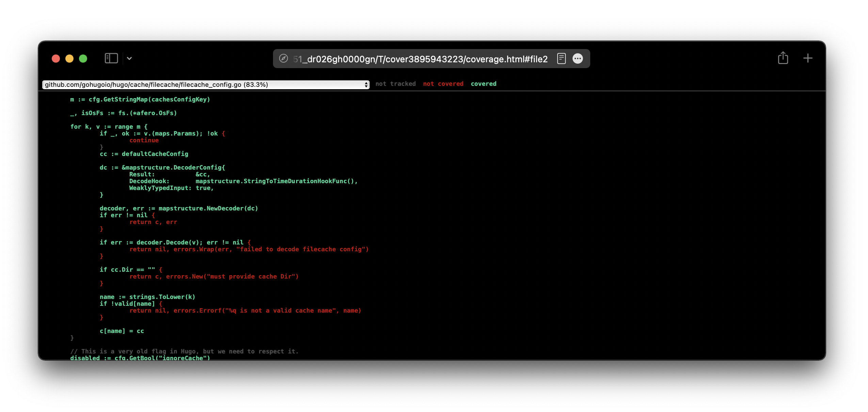Open Reader view icon
This screenshot has height=412, width=868.
coord(561,59)
